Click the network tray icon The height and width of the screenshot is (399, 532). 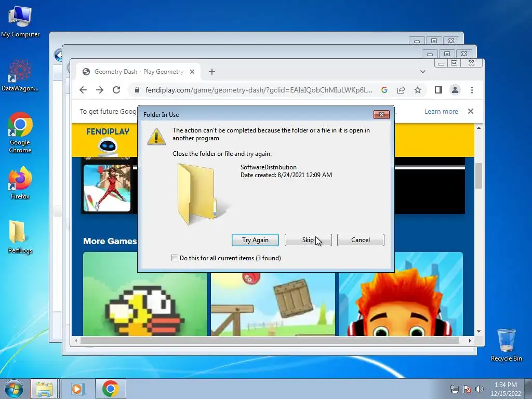454,389
